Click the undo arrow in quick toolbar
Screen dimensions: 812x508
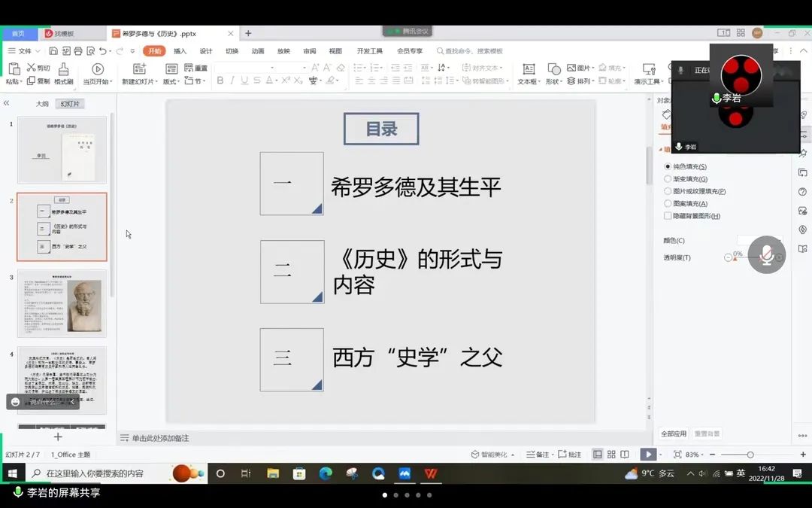[x=103, y=51]
